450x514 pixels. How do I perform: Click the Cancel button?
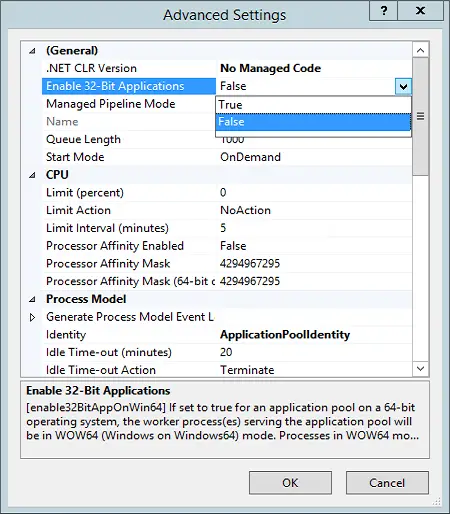pyautogui.click(x=387, y=483)
